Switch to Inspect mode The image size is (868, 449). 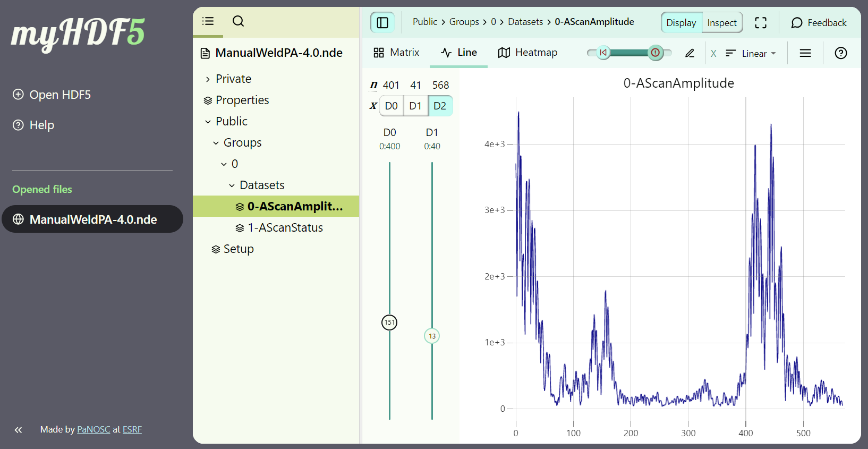tap(721, 23)
